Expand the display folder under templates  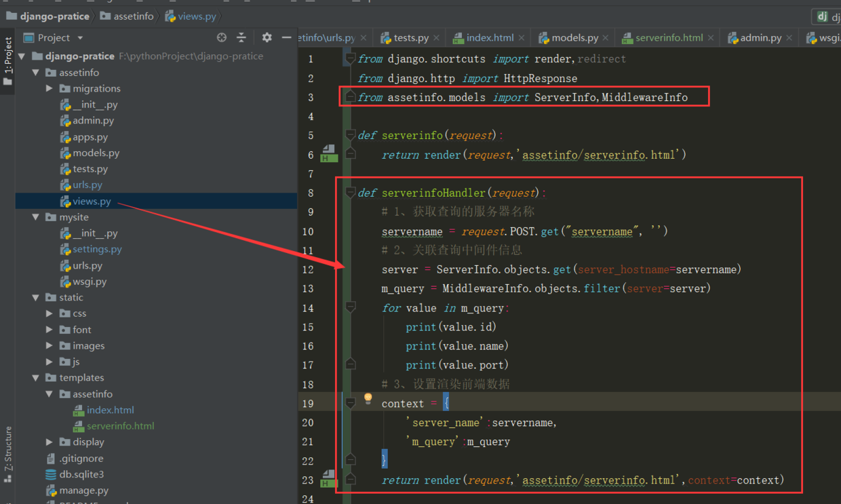[50, 442]
